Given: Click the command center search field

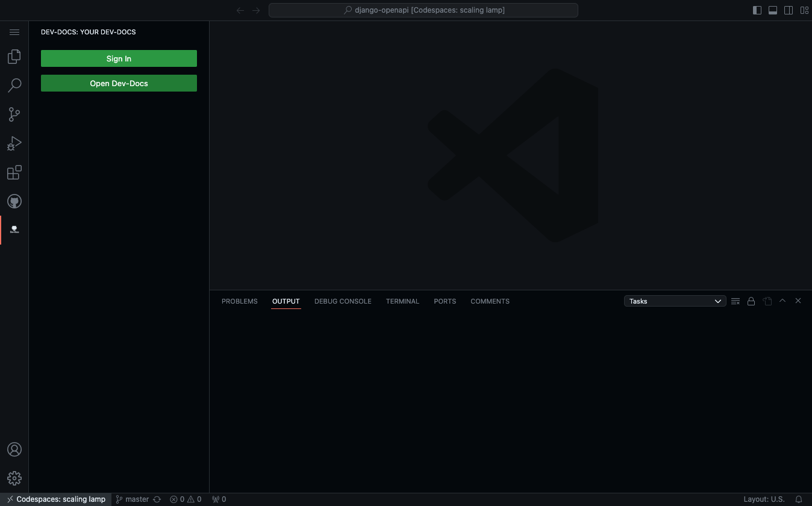Looking at the screenshot, I should [x=423, y=10].
